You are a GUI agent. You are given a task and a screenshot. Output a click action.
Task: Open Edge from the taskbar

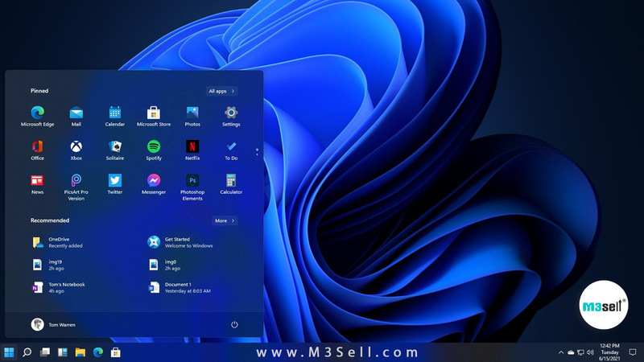click(97, 352)
